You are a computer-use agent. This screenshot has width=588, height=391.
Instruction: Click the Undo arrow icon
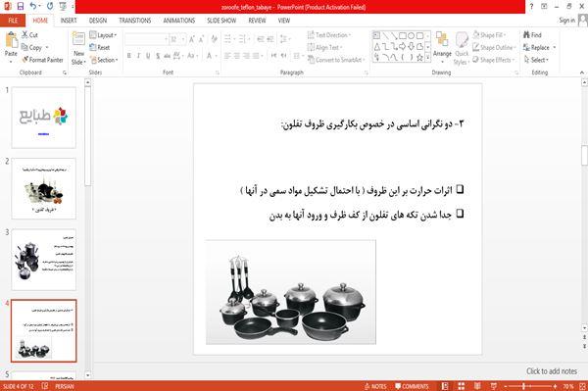[33, 6]
